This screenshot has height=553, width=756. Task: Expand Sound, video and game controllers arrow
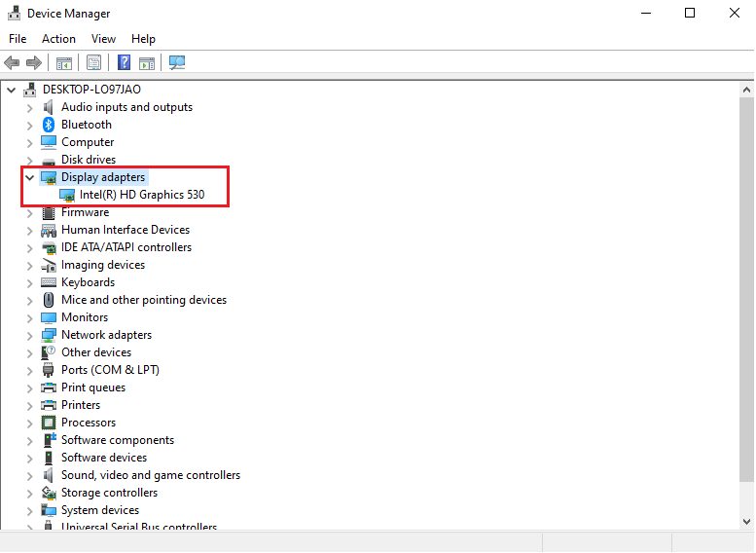click(x=30, y=476)
